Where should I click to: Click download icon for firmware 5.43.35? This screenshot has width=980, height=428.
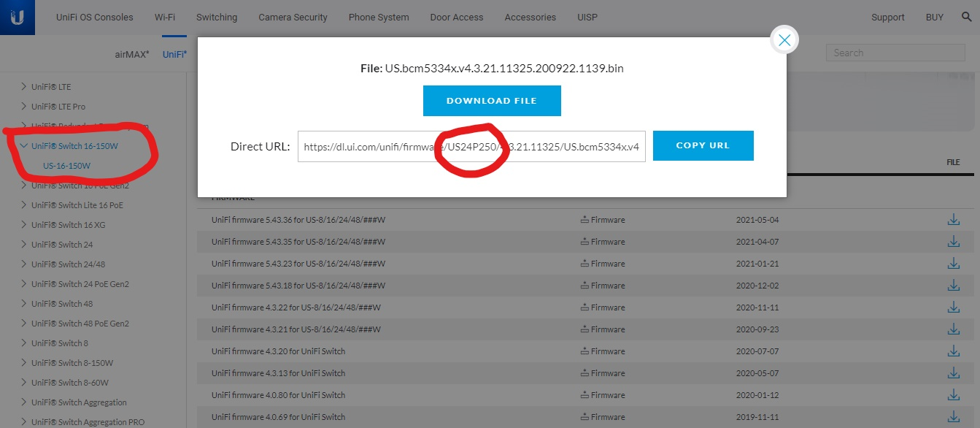953,242
